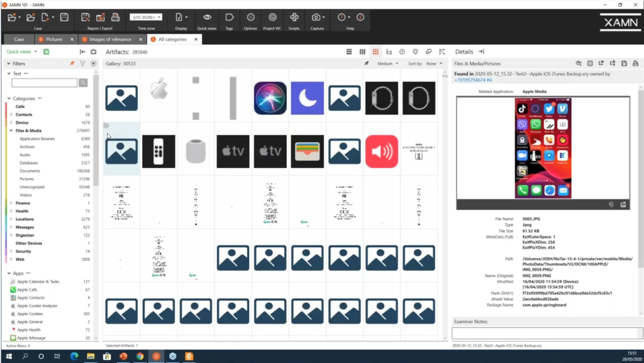
Task: Open Microsoft Edge from the taskbar
Action: [74, 356]
